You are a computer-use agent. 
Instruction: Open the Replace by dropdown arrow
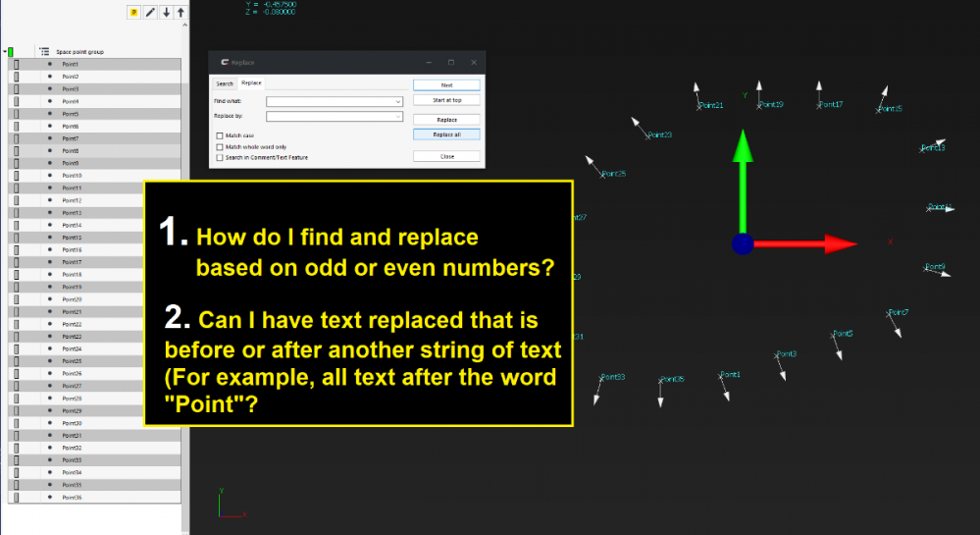tap(397, 117)
